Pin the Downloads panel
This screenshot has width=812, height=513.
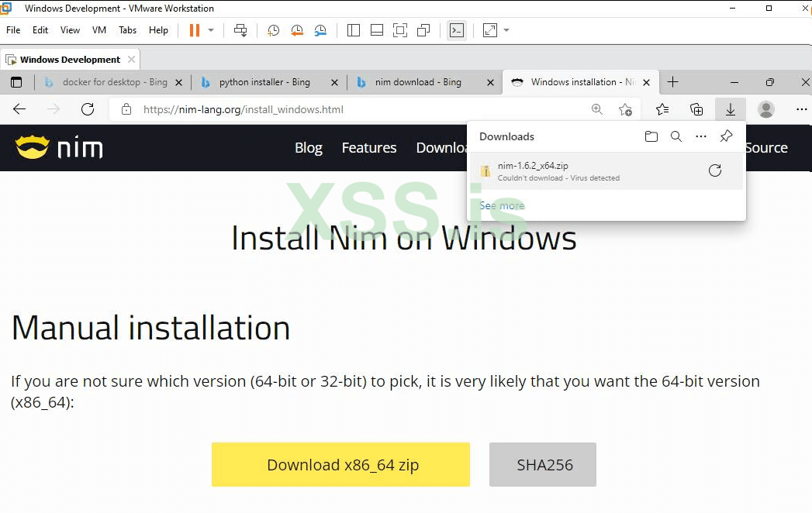pos(726,136)
